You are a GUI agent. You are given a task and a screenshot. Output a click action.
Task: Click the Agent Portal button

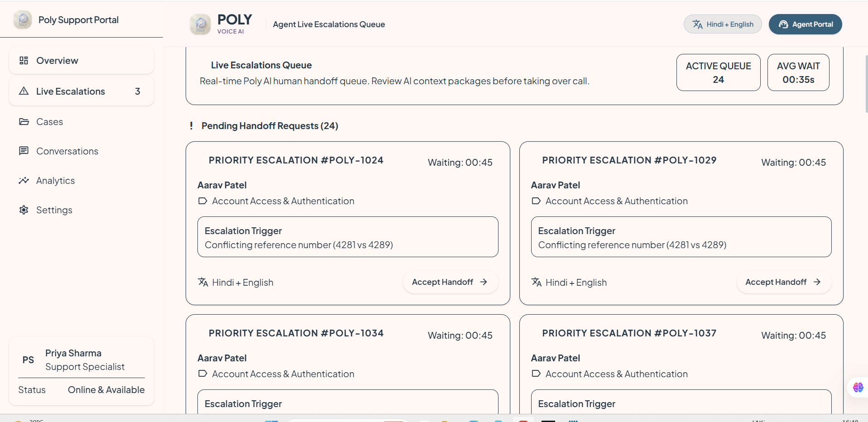806,24
